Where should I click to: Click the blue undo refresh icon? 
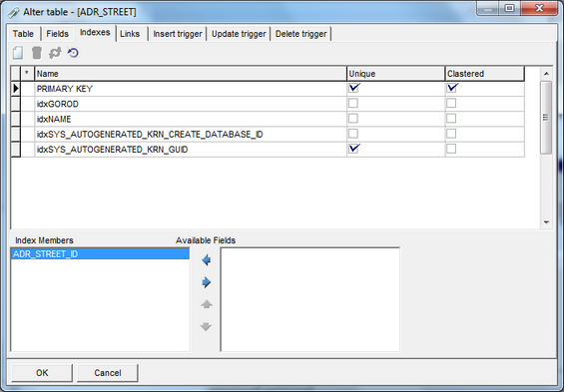pyautogui.click(x=73, y=53)
